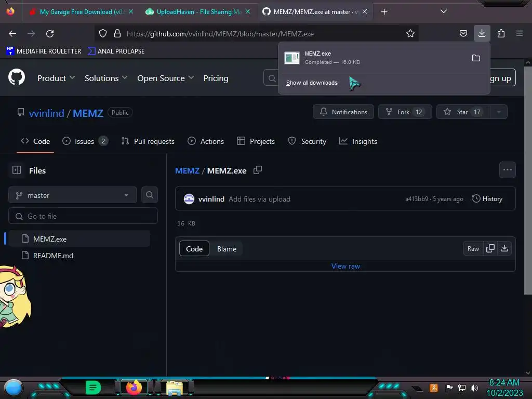Close the My Garage Free Download tab

(x=130, y=11)
